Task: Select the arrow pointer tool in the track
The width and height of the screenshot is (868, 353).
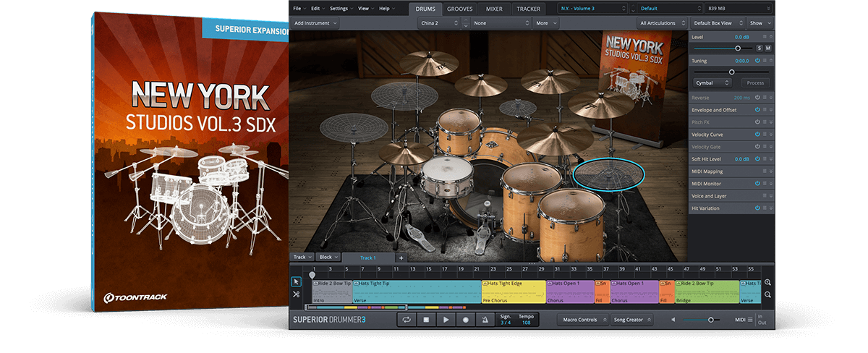Action: click(x=297, y=282)
